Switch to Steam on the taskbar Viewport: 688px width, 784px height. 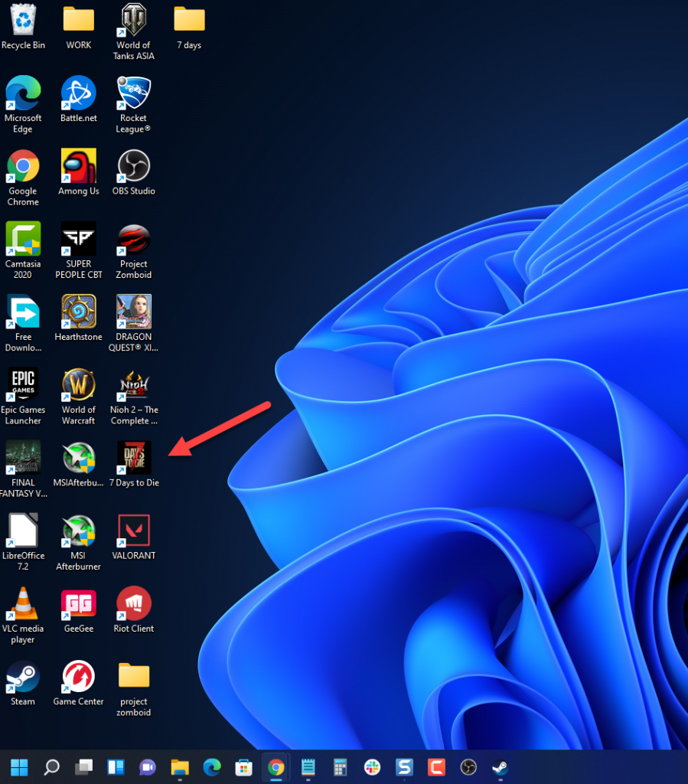pos(501,767)
